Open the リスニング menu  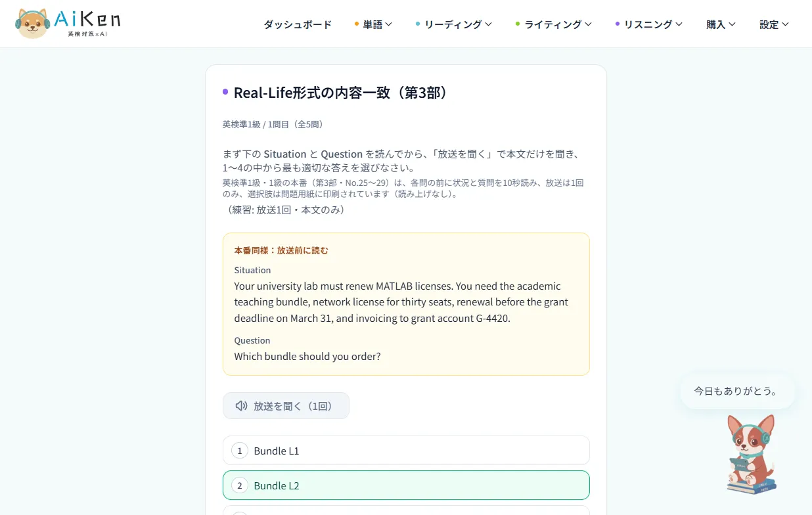(648, 24)
